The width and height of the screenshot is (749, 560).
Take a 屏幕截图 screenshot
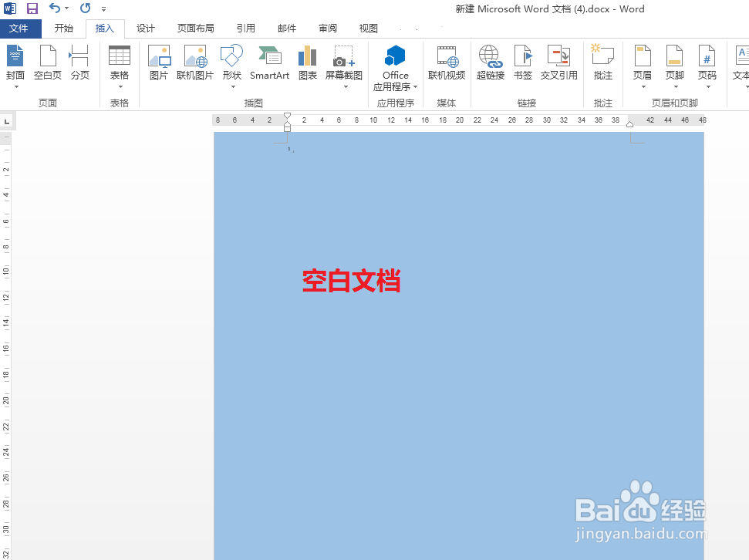[x=344, y=66]
